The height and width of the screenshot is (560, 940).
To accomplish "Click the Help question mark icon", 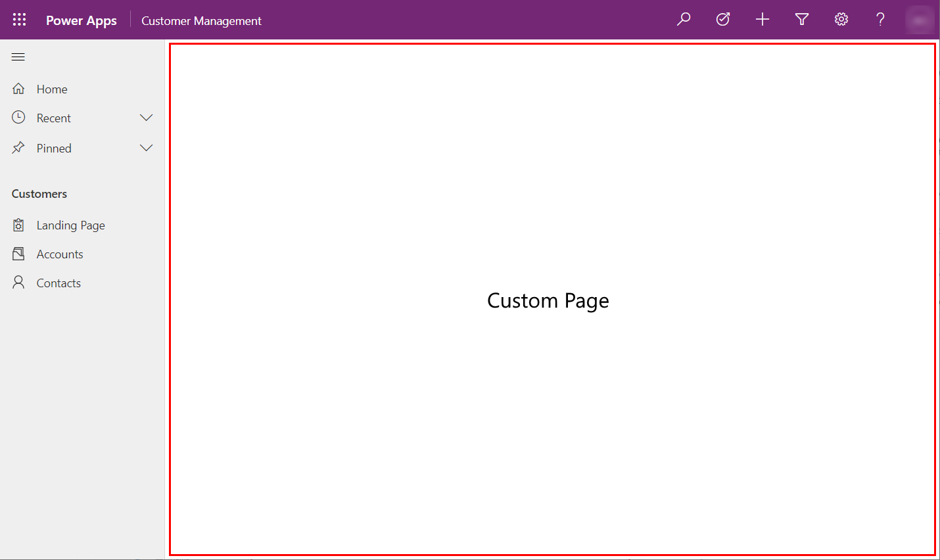I will pos(880,19).
